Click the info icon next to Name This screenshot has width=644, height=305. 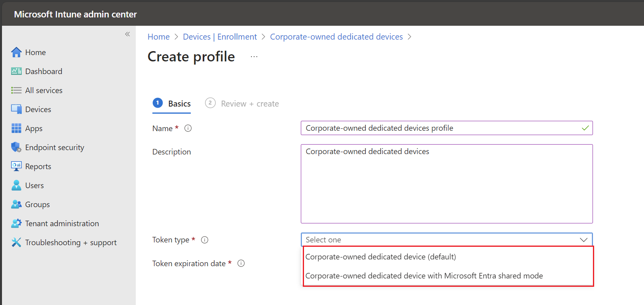(188, 128)
